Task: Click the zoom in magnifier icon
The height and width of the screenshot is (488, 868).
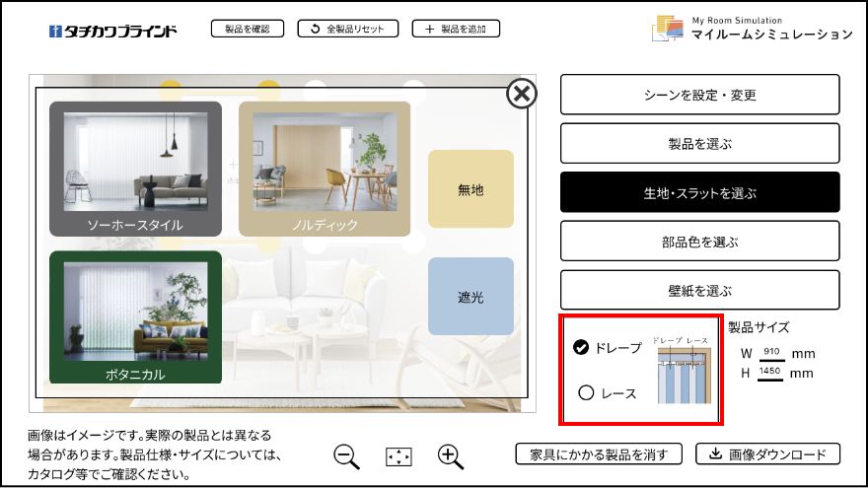Action: pos(450,456)
